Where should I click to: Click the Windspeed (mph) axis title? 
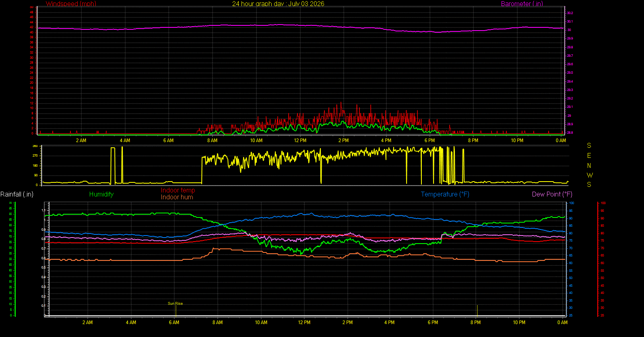71,4
